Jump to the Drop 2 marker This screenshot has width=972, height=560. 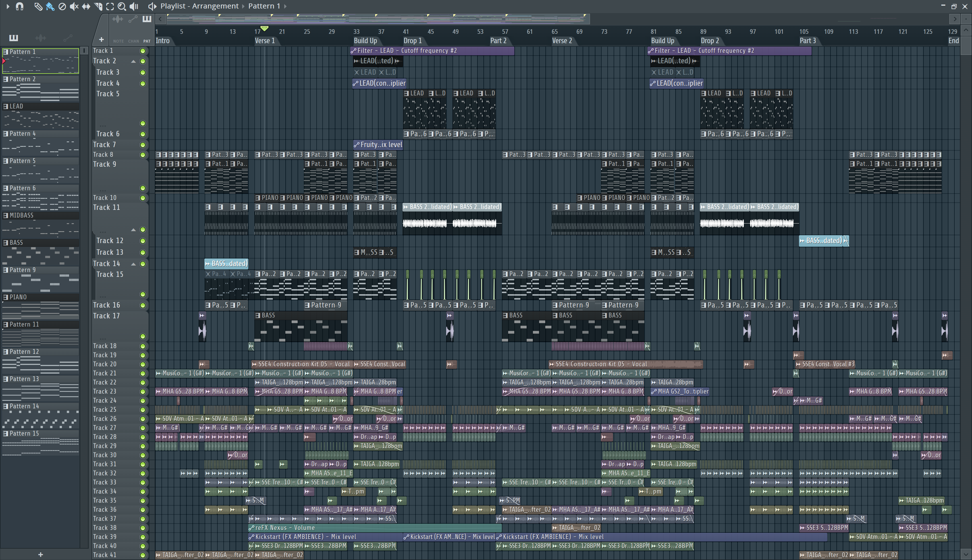710,41
